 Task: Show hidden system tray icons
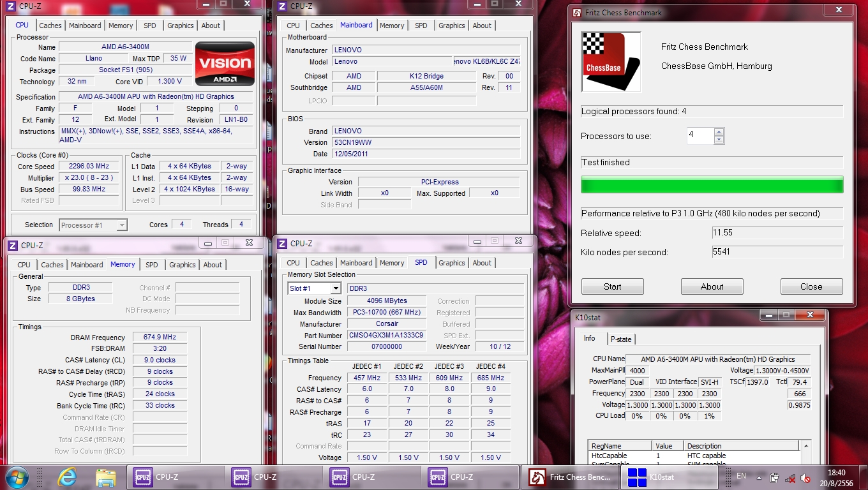758,477
